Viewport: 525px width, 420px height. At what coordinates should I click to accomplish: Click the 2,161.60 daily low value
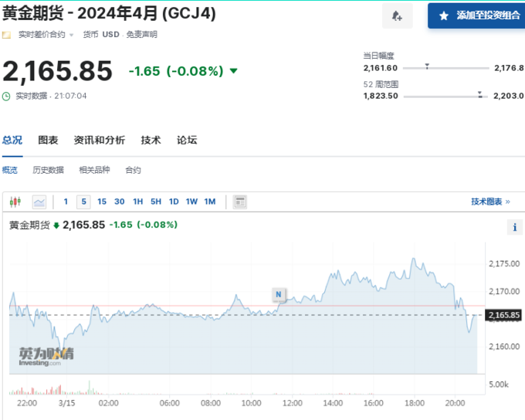click(381, 68)
